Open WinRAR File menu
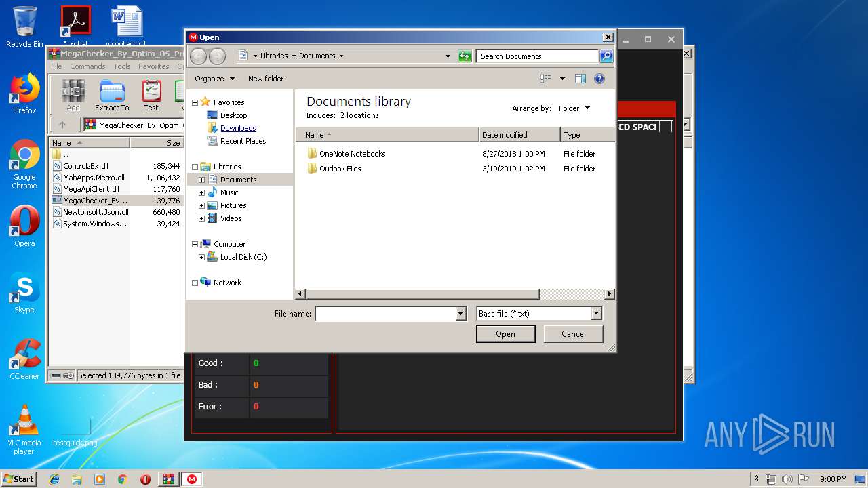Screen dimensions: 868x488 point(56,66)
